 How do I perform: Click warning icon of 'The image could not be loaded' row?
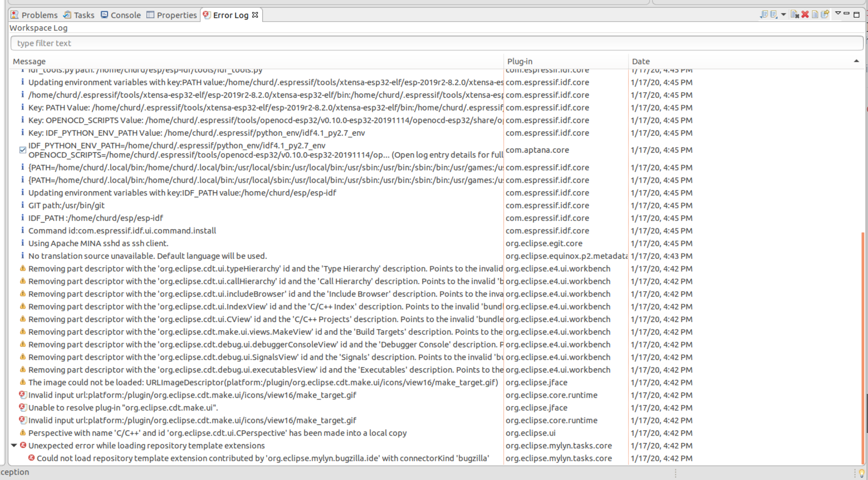click(x=22, y=382)
